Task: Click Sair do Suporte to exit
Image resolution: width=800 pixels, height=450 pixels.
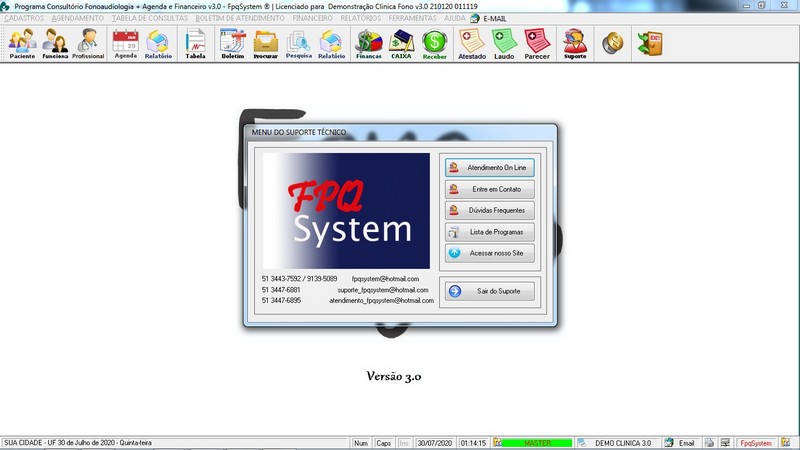Action: point(490,291)
